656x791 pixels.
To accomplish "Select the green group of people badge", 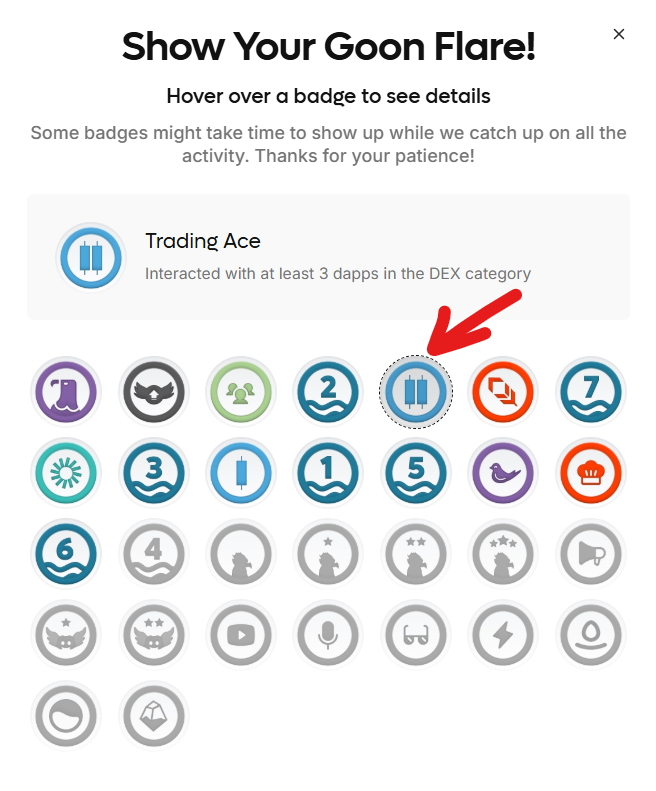I will click(241, 392).
